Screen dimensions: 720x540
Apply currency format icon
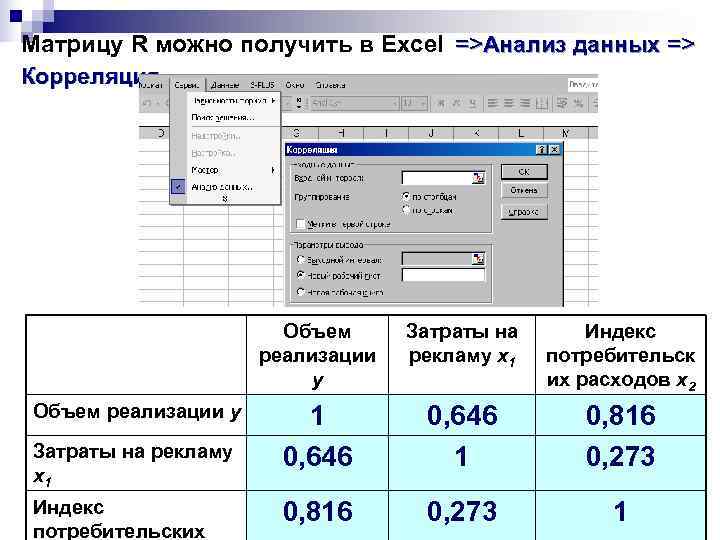point(562,103)
